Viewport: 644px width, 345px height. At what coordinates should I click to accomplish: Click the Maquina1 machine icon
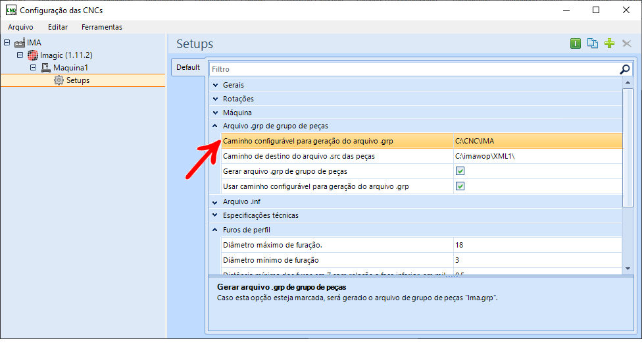(x=45, y=67)
